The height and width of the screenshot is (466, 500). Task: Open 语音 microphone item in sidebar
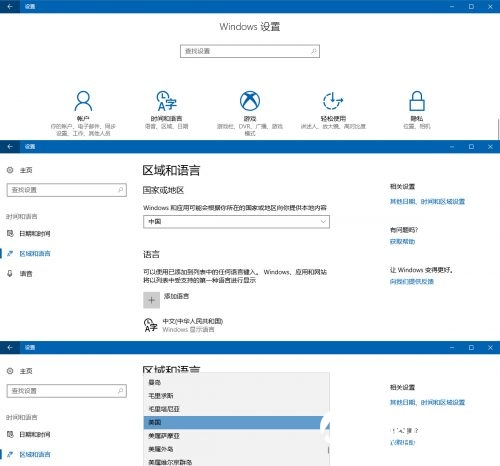click(19, 274)
